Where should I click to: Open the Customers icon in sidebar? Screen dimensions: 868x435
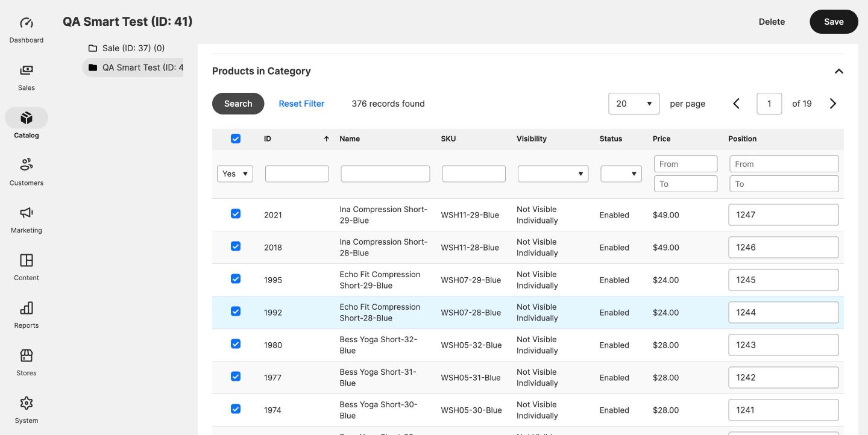tap(27, 164)
